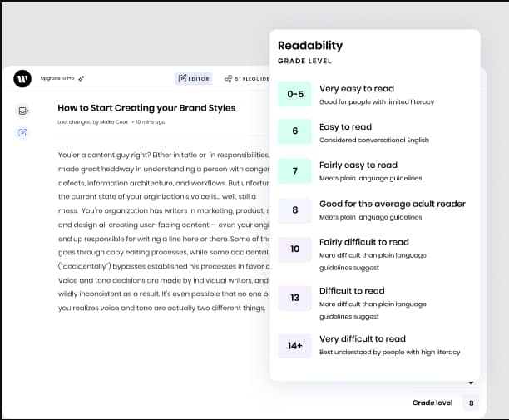Click the Styleguide tab shapes icon
Image resolution: width=509 pixels, height=420 pixels.
click(x=229, y=79)
